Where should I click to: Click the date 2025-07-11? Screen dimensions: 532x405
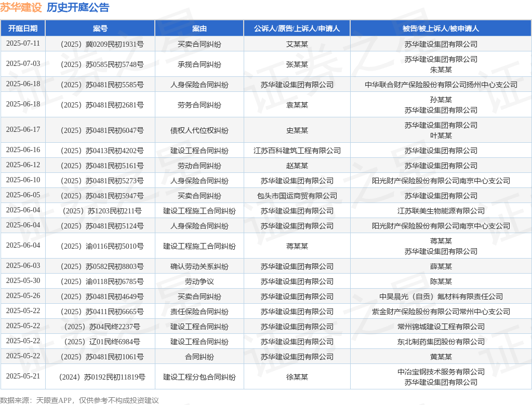coord(23,44)
